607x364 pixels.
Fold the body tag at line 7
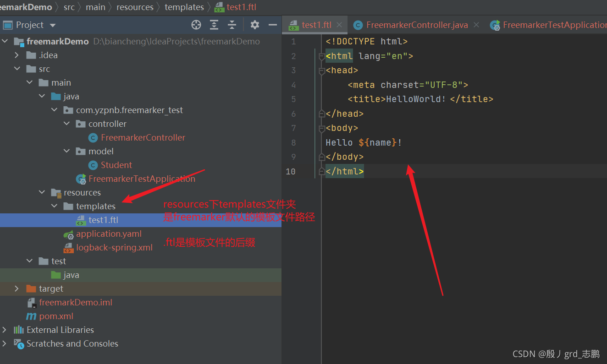tap(321, 129)
